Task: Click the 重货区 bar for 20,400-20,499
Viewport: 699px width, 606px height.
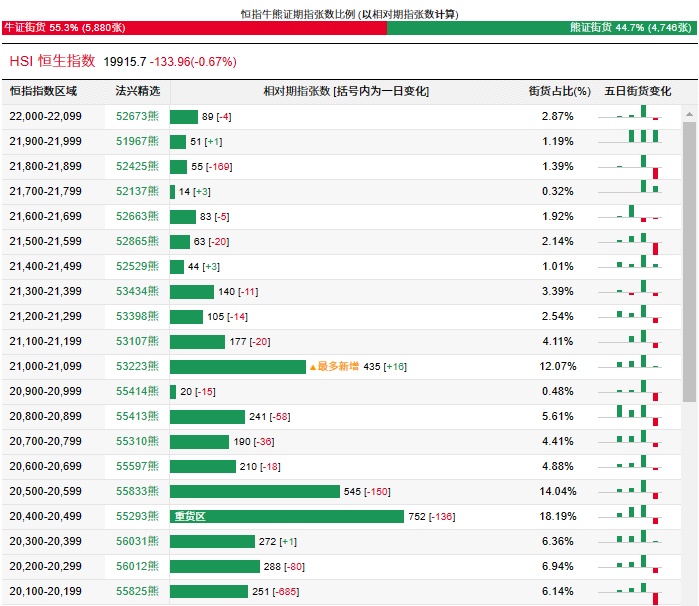Action: pos(287,517)
